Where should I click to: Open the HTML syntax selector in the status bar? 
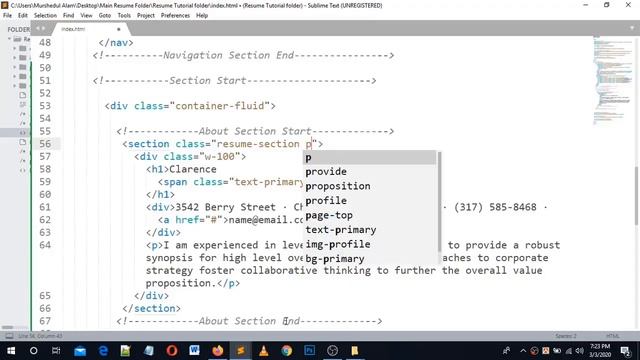(x=613, y=336)
